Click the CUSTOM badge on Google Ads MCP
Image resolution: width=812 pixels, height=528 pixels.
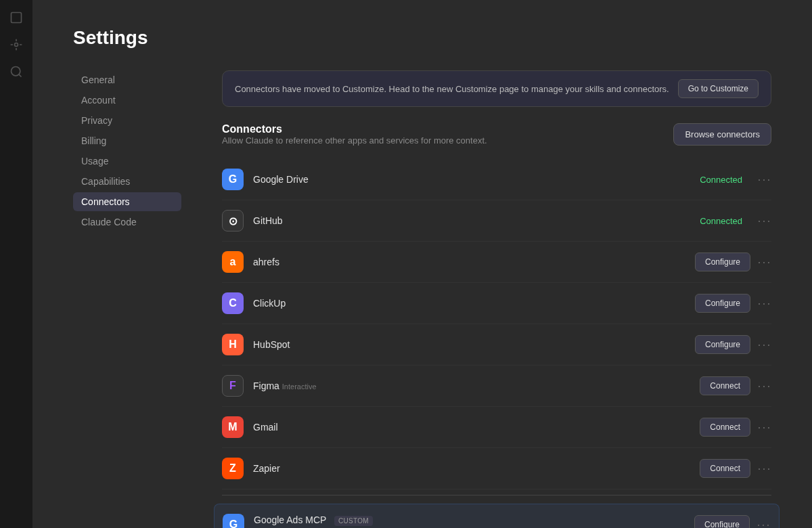tap(353, 521)
